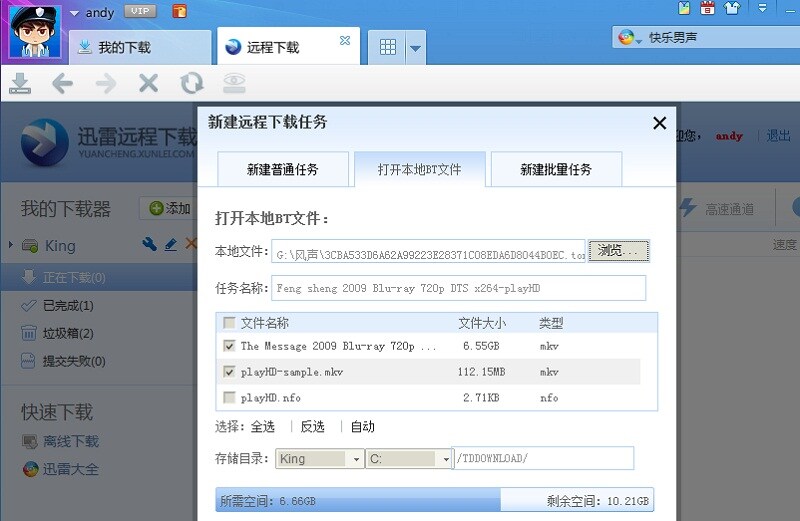The width and height of the screenshot is (800, 521).
Task: Open the andy user dropdown arrow
Action: click(x=74, y=13)
